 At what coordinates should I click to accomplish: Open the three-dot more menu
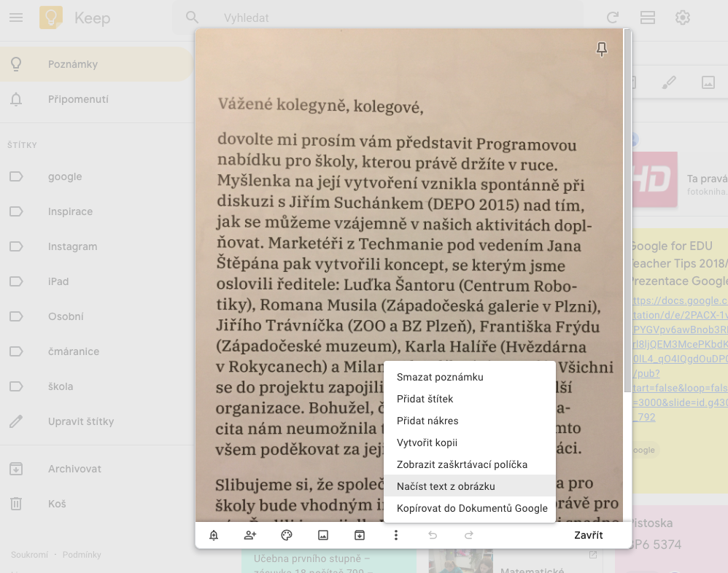(x=396, y=535)
